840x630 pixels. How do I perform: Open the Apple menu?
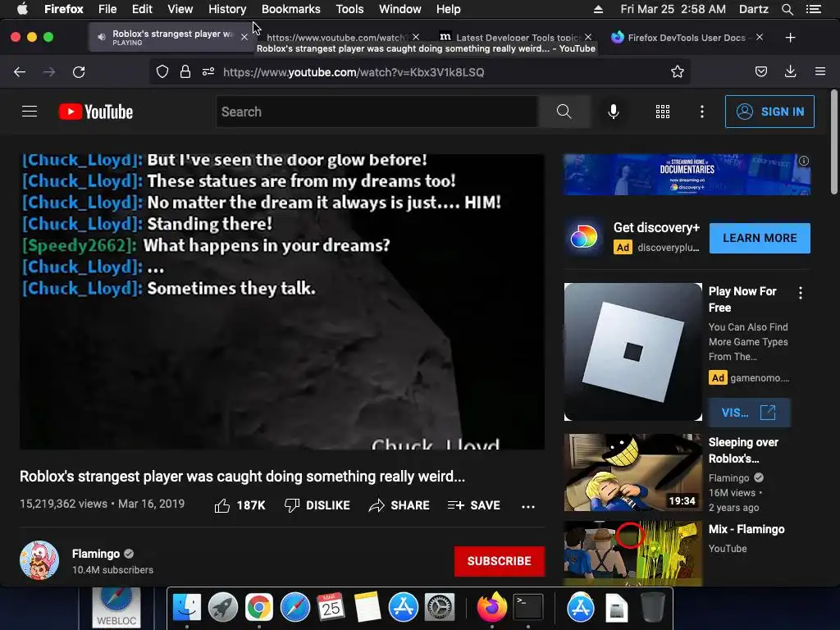[22, 8]
